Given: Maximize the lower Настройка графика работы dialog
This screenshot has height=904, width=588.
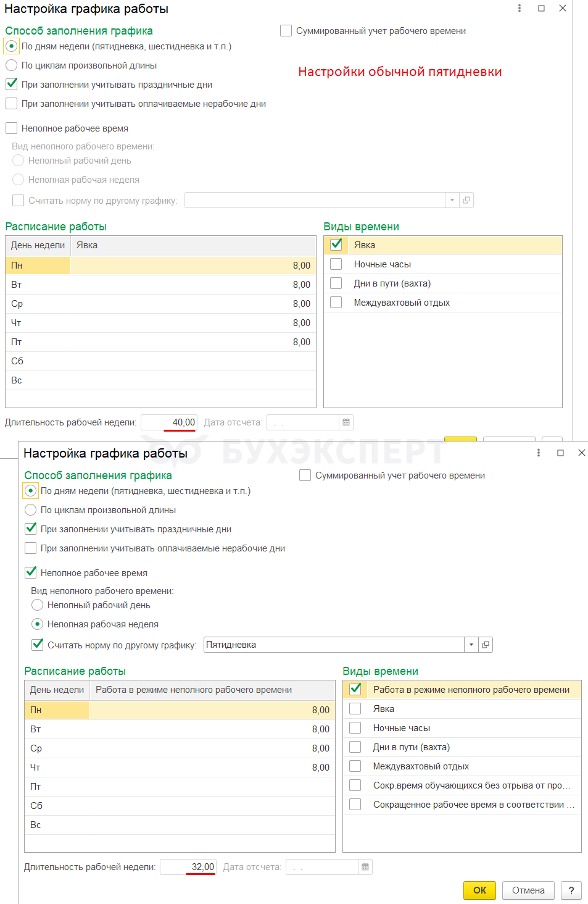Looking at the screenshot, I should tap(560, 453).
